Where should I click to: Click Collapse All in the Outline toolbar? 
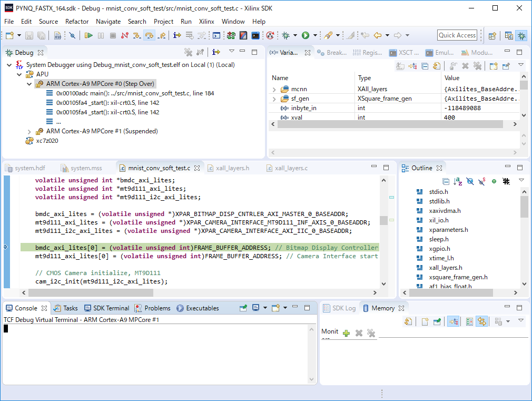pos(446,182)
